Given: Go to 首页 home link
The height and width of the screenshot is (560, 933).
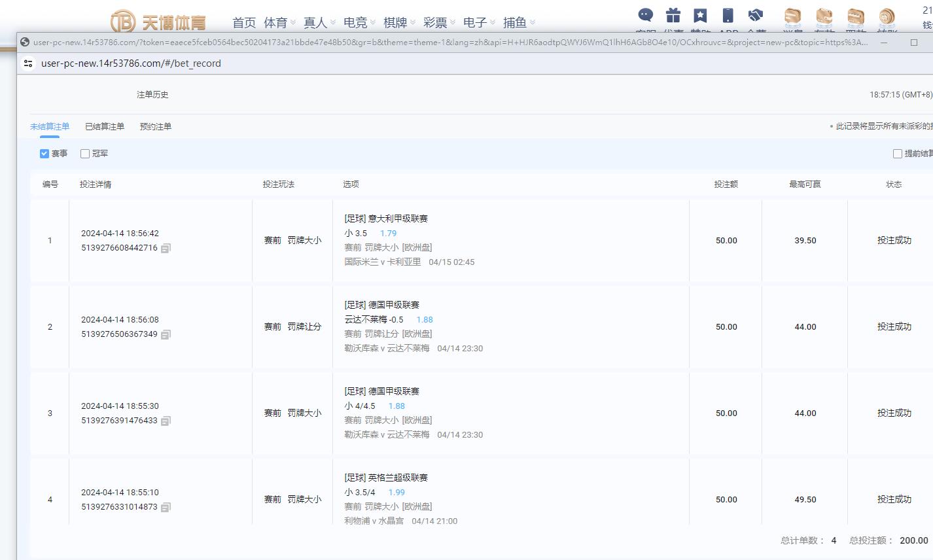Looking at the screenshot, I should coord(244,23).
